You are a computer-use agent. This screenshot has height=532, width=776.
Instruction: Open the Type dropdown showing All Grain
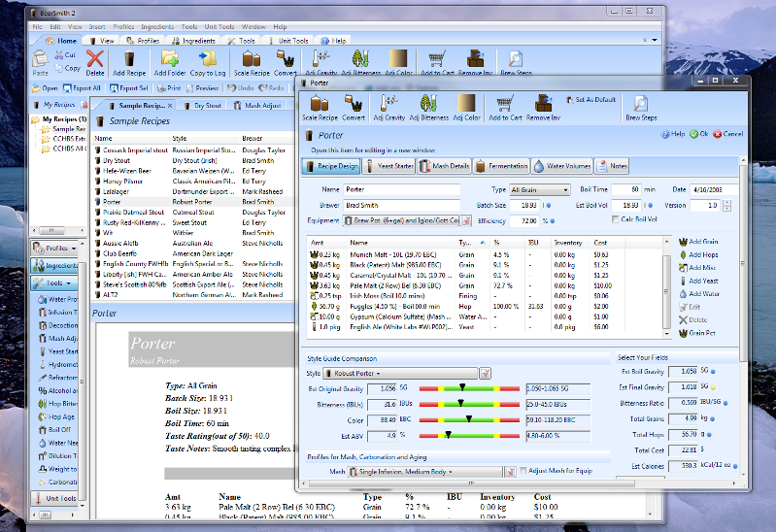(539, 190)
